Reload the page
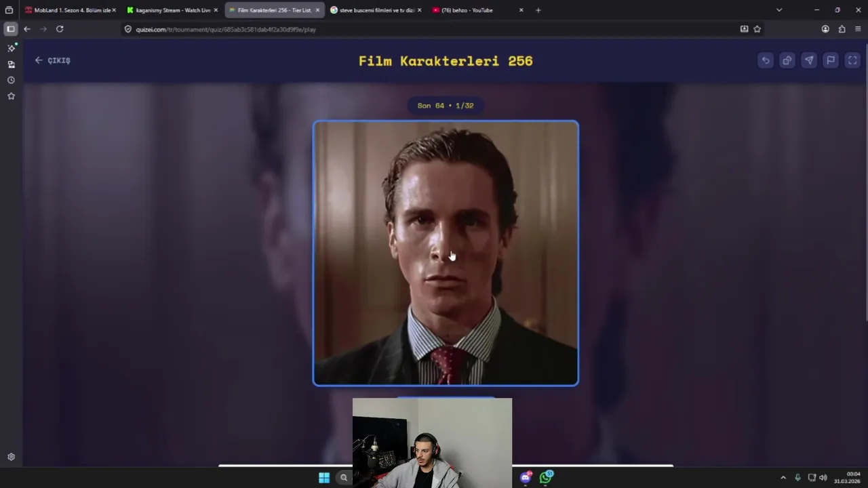Viewport: 868px width, 488px height. point(60,29)
